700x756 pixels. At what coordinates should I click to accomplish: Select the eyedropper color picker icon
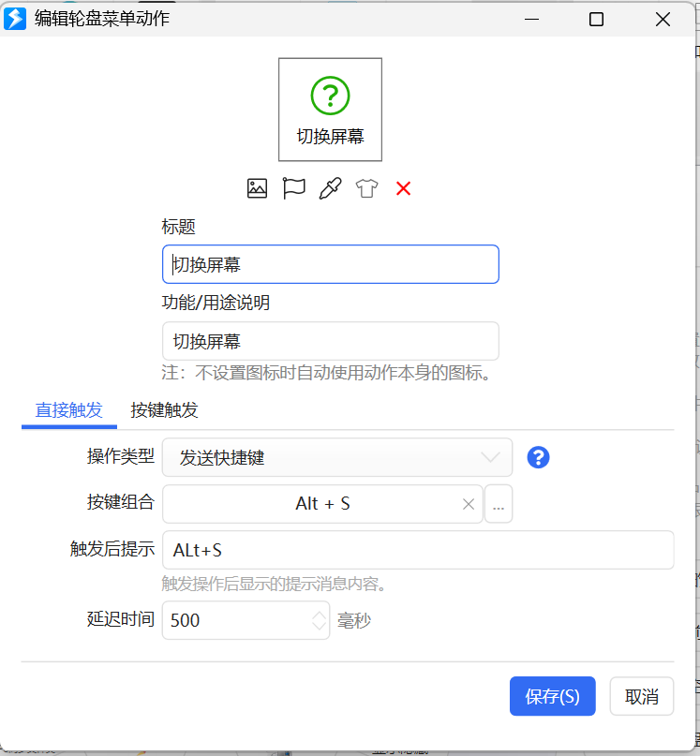coord(330,188)
